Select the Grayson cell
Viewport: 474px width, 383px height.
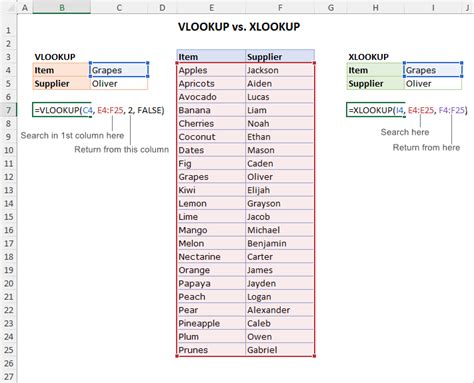click(x=280, y=203)
